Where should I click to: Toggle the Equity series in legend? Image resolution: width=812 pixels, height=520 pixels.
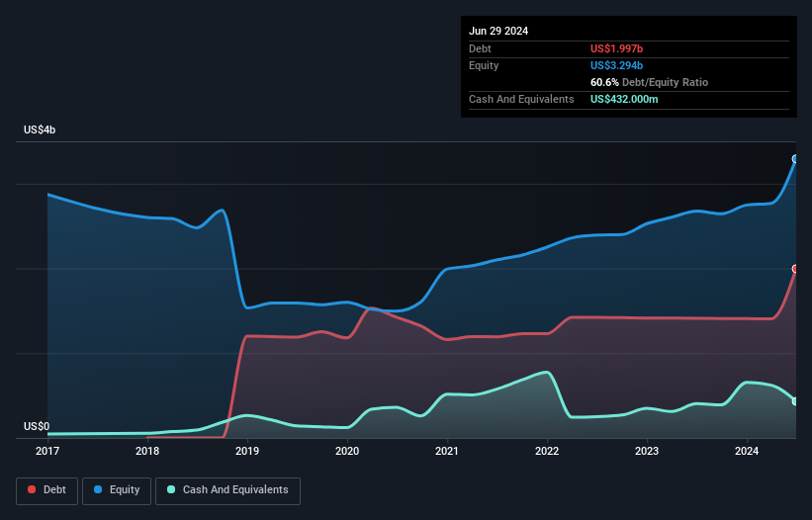[x=117, y=490]
